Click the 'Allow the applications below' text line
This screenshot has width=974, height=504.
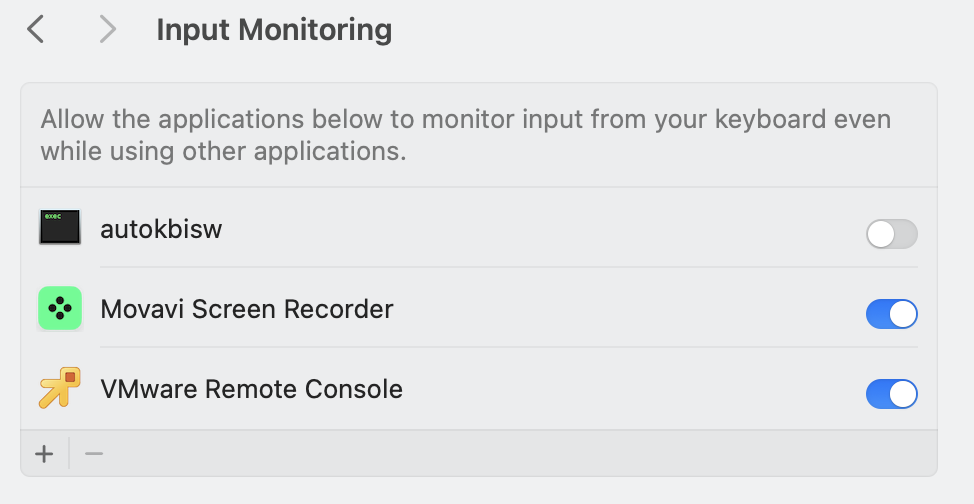coord(465,121)
